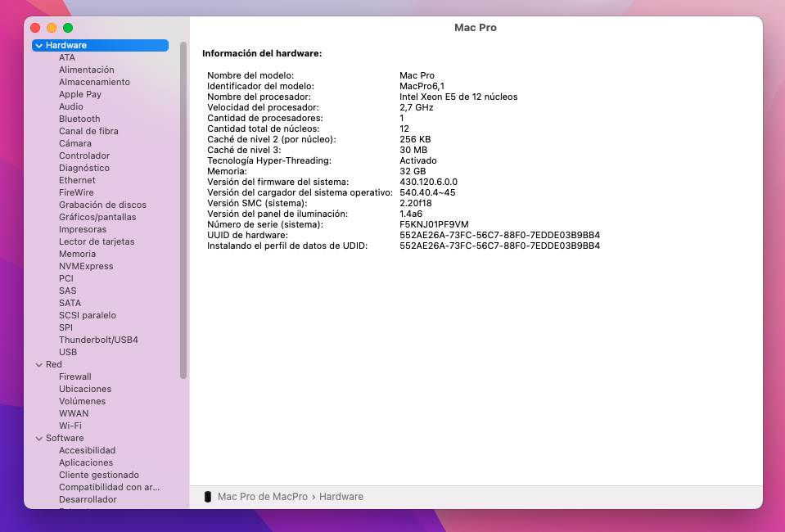Show Wi-Fi information

point(70,426)
